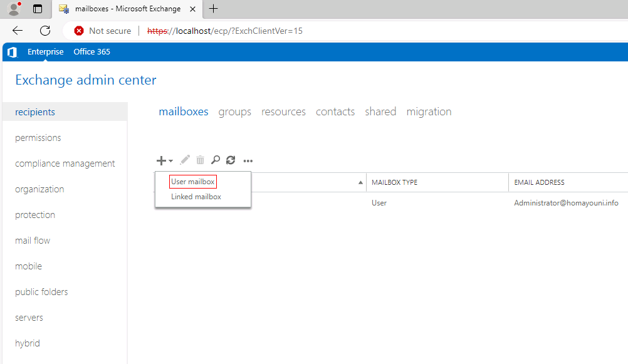Click the Search magnifier icon
This screenshot has height=364, width=628.
(216, 160)
